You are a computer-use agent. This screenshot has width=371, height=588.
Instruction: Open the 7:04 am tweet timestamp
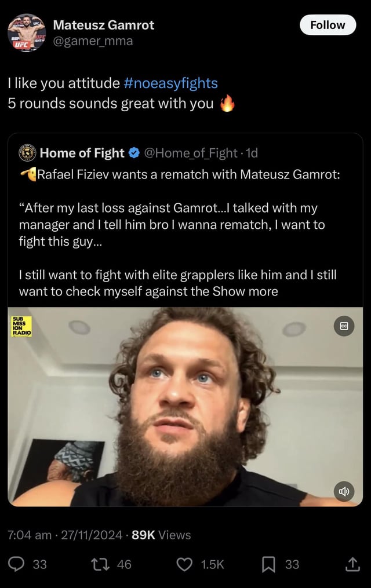tap(29, 535)
